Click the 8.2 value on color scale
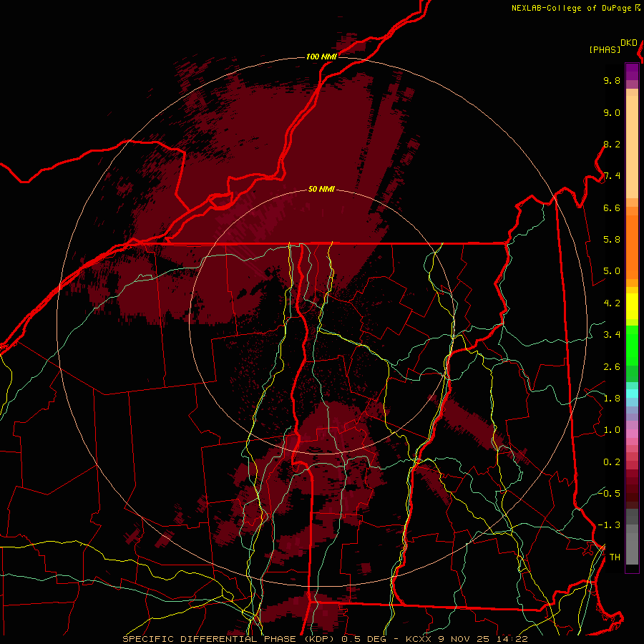The height and width of the screenshot is (644, 644). coord(612,144)
